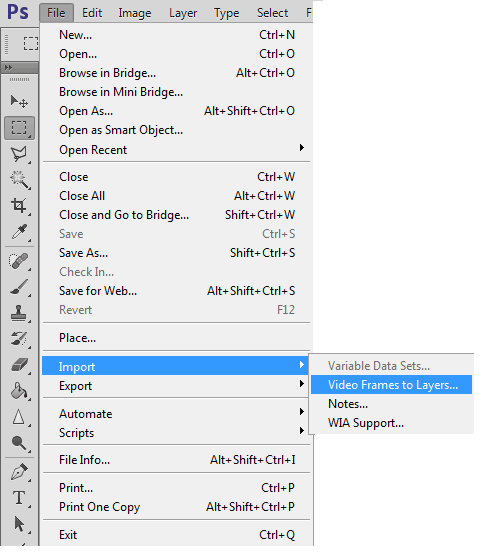Image resolution: width=482 pixels, height=554 pixels.
Task: Select the Pen tool
Action: click(x=19, y=472)
